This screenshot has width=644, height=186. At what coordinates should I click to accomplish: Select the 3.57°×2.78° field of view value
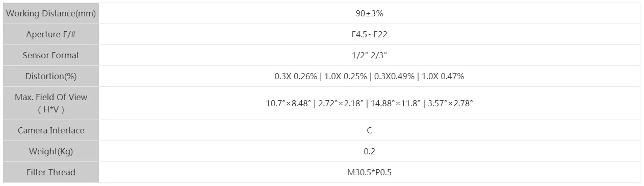452,103
